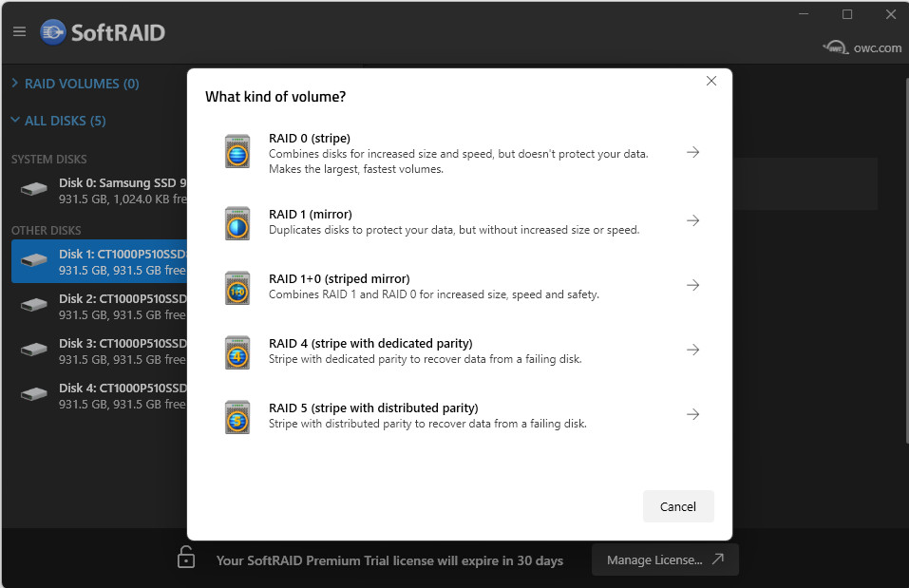909x588 pixels.
Task: Select Disk 0: Samsung SSD entry
Action: coord(99,190)
